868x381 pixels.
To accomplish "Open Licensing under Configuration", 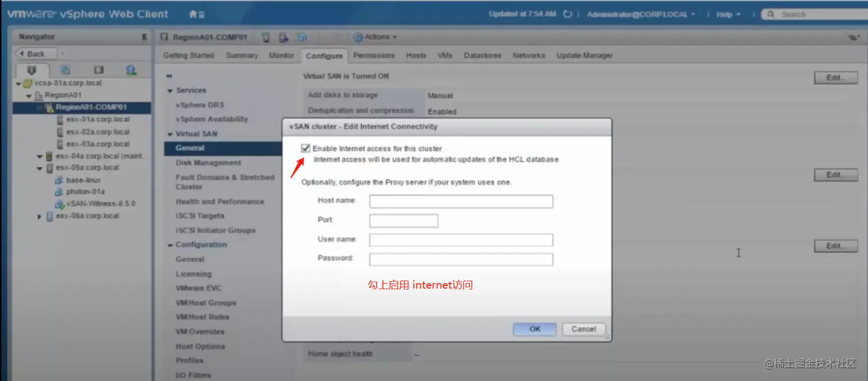I will (x=193, y=274).
